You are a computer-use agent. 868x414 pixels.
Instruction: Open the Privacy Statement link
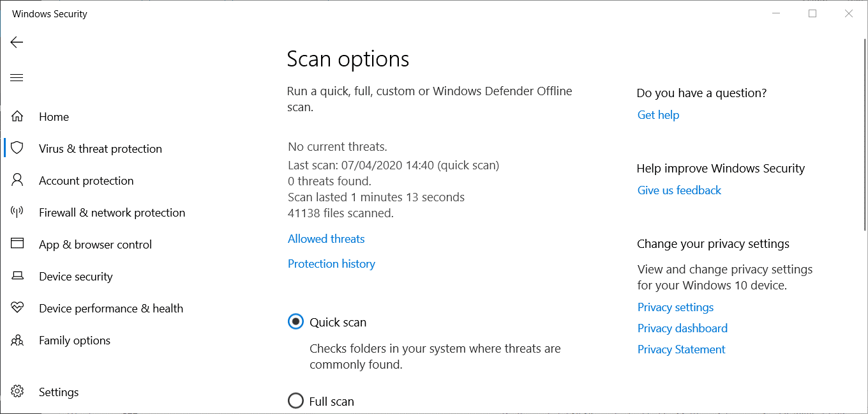pyautogui.click(x=681, y=349)
